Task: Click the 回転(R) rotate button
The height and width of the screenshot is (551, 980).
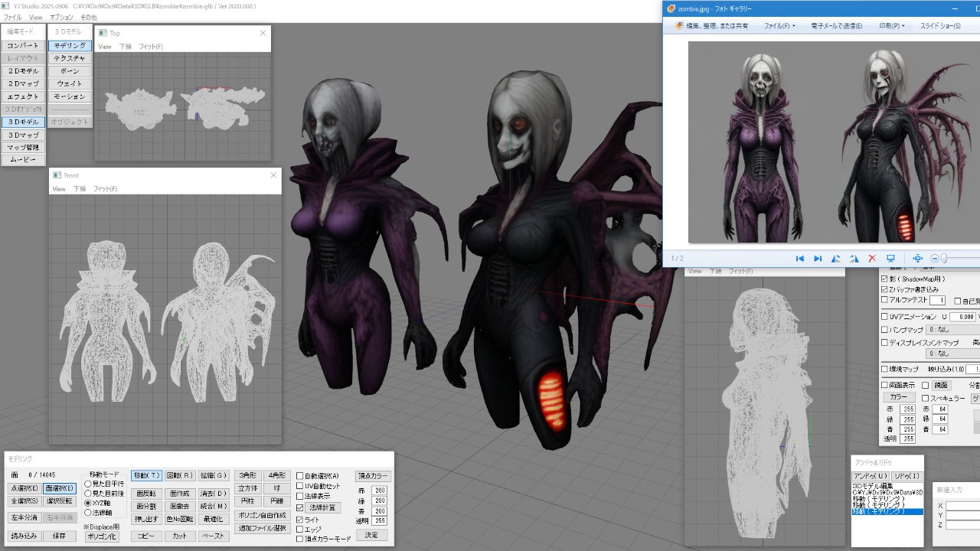Action: click(181, 475)
